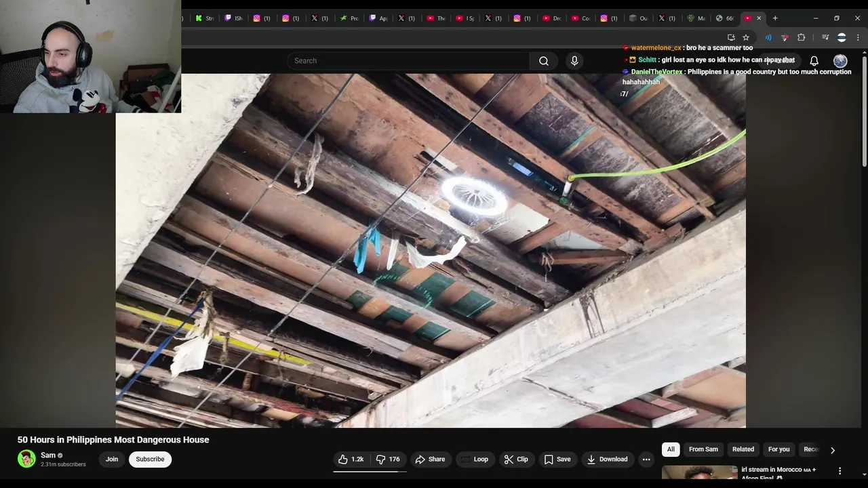Screen dimensions: 868x488
Task: Click Schitt chat username
Action: pos(647,60)
